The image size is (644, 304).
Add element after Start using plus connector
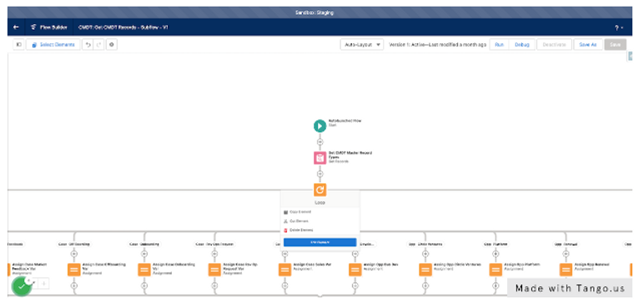320,142
